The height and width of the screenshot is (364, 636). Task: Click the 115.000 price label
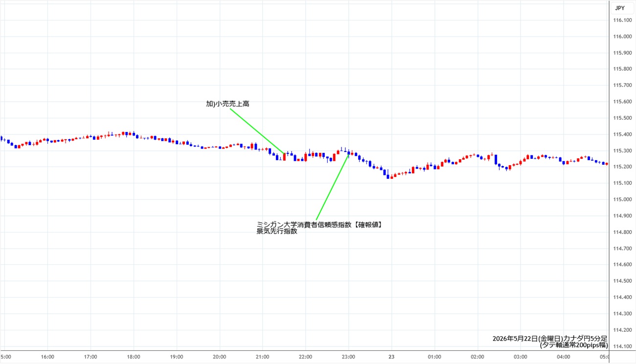point(622,199)
